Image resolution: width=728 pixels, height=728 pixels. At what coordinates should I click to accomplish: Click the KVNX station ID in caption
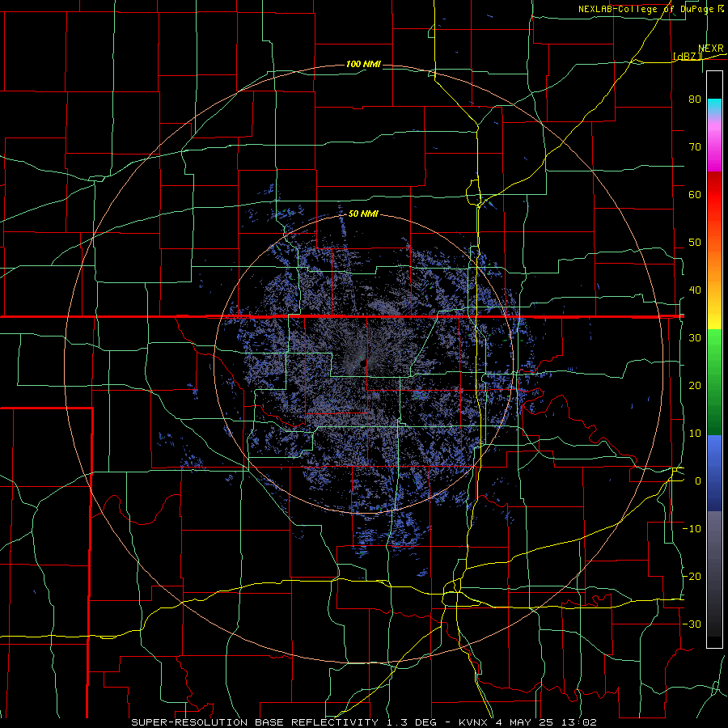(x=473, y=722)
